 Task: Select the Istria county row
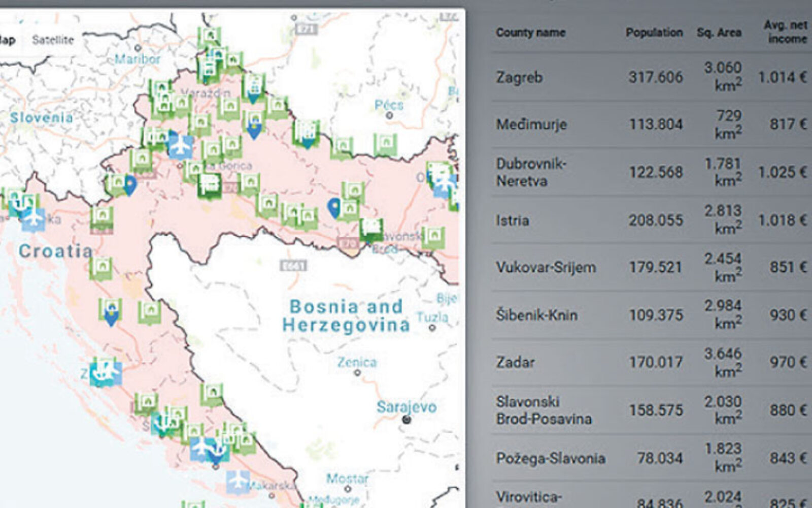513,220
